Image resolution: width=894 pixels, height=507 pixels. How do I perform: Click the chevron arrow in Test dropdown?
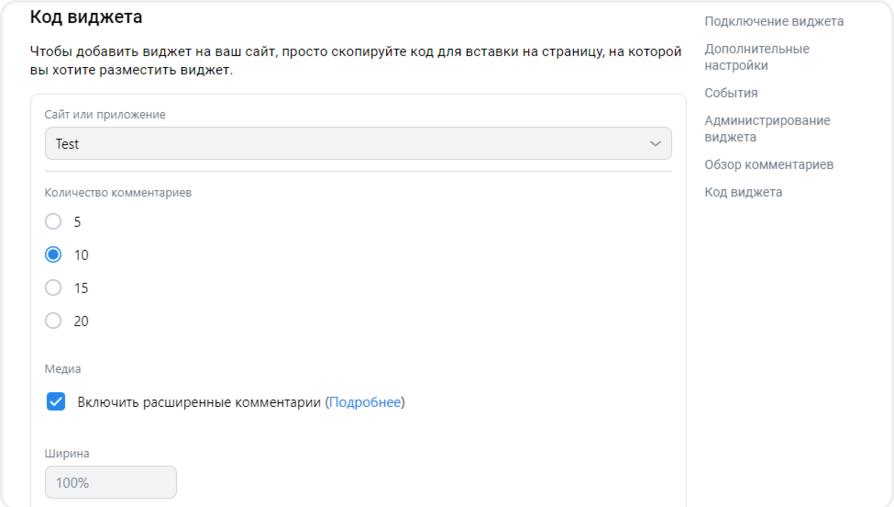[656, 144]
